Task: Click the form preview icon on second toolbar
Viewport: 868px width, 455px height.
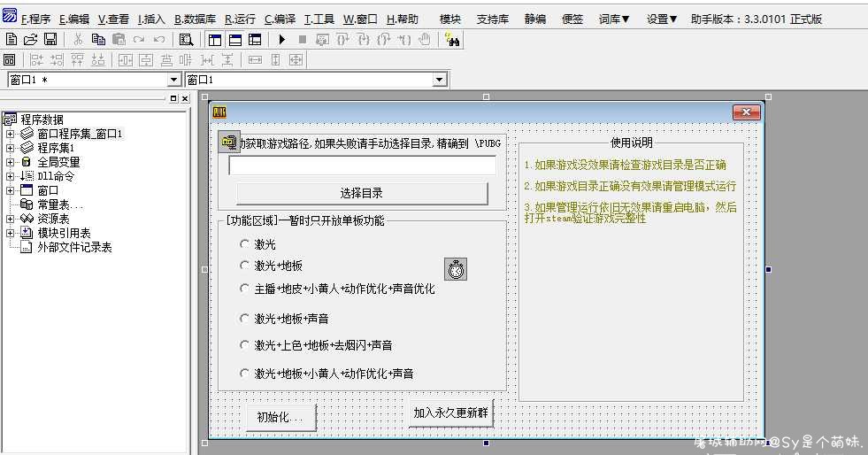Action: coord(10,60)
